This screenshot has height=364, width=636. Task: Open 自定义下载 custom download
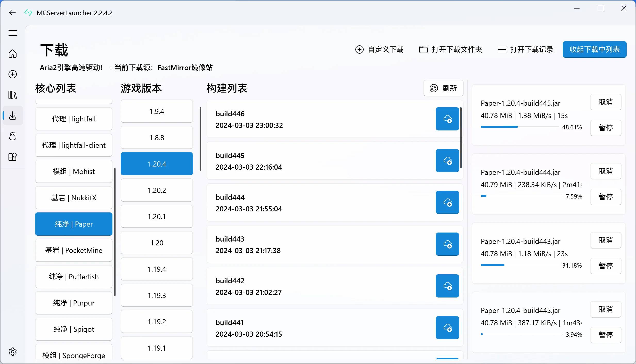pyautogui.click(x=379, y=49)
